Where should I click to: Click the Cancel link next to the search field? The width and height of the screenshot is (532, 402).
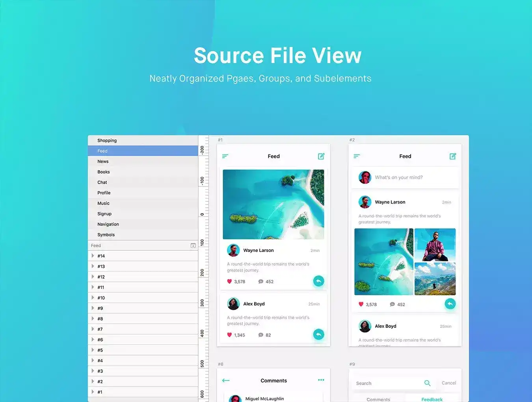point(448,383)
